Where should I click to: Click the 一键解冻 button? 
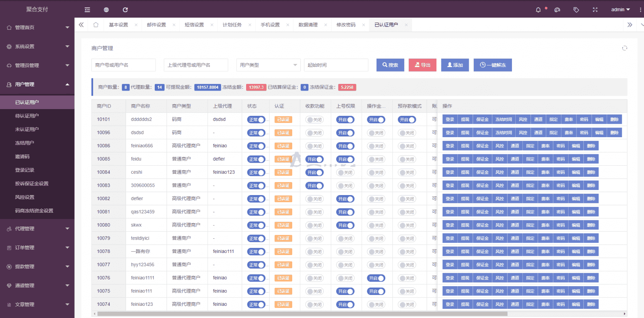[x=493, y=65]
